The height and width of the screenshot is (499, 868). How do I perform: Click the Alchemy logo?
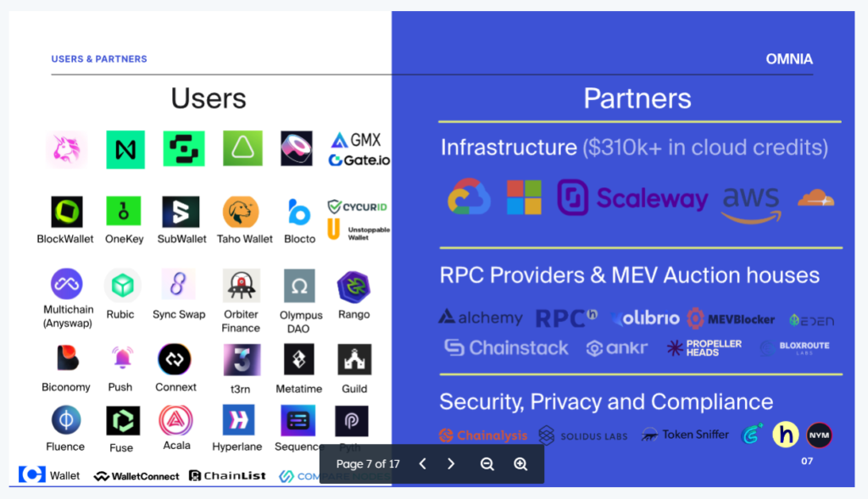pyautogui.click(x=481, y=317)
